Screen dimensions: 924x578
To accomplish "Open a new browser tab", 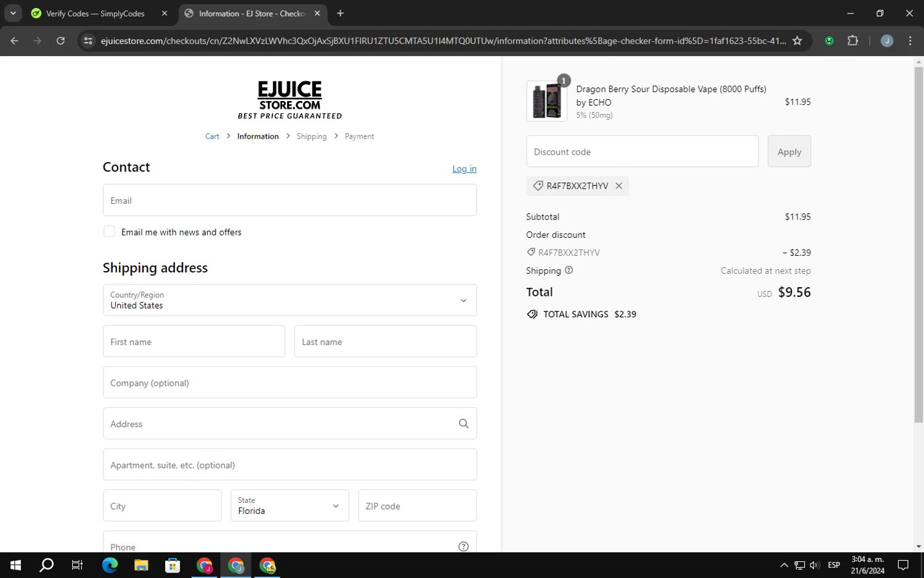I will [x=340, y=13].
